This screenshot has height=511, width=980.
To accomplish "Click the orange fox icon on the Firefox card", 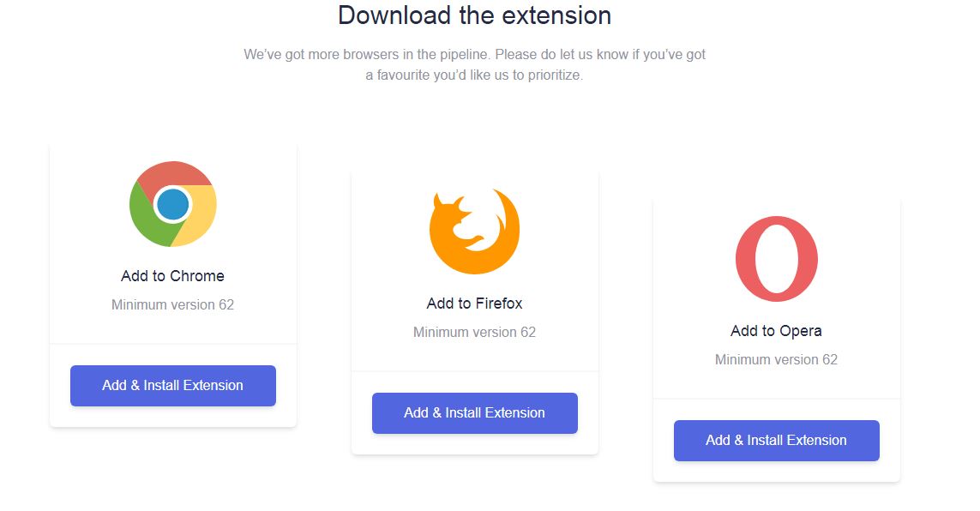I will (474, 229).
